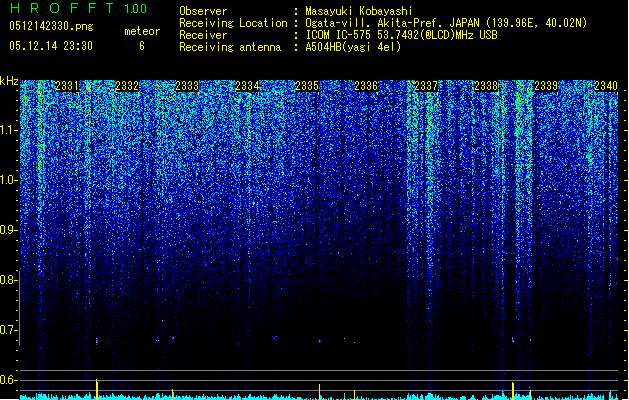Click the tall yellow meteor spike between 2338 and 2339
The height and width of the screenshot is (400, 629).
point(513,391)
